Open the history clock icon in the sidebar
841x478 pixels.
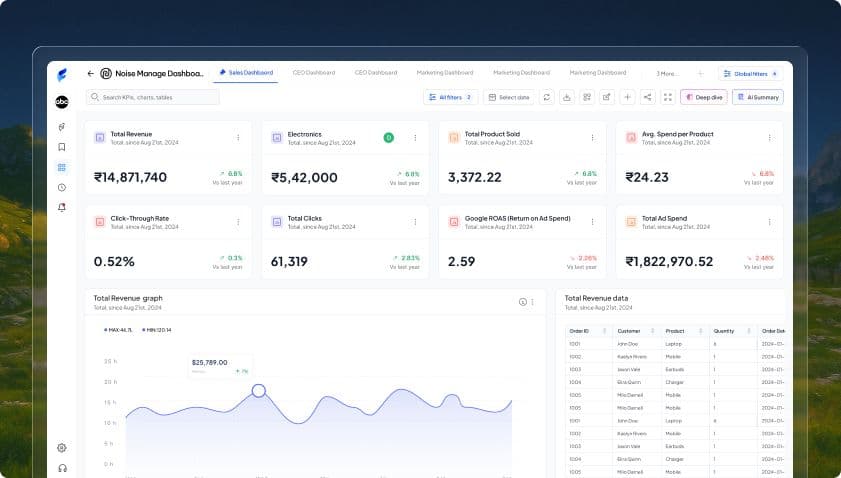tap(62, 187)
